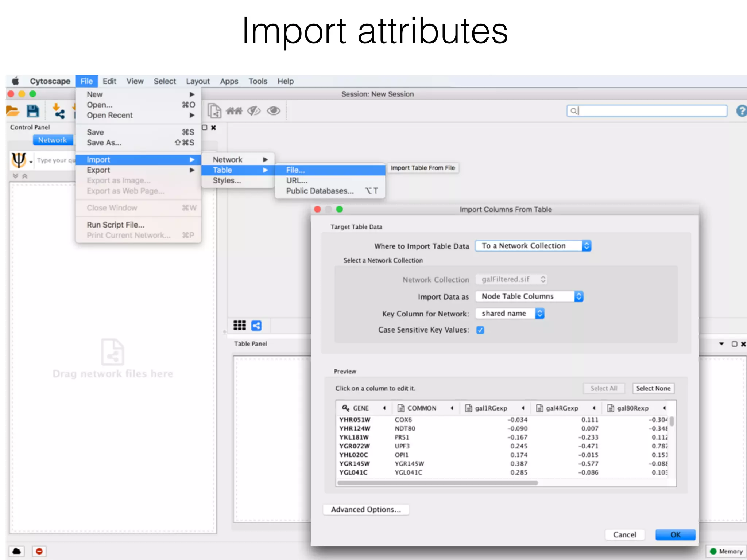The height and width of the screenshot is (560, 747).
Task: Open the search provider dropdown arrow
Action: (x=31, y=162)
